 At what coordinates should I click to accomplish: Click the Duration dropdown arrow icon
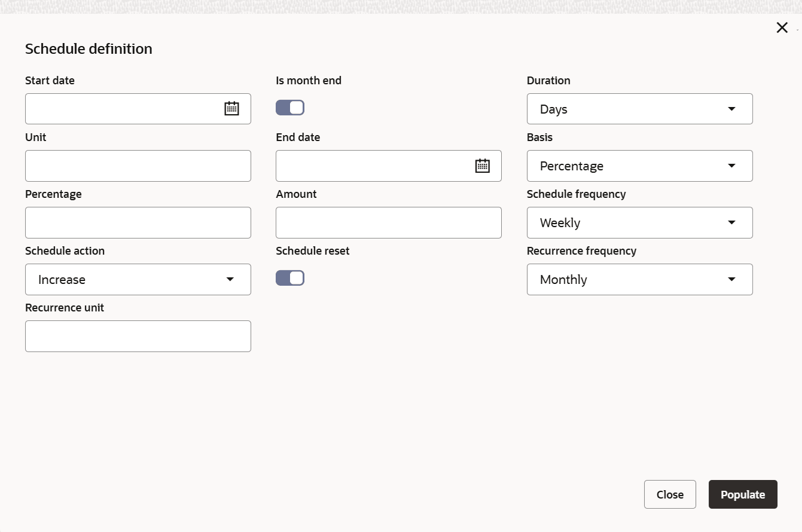[731, 109]
